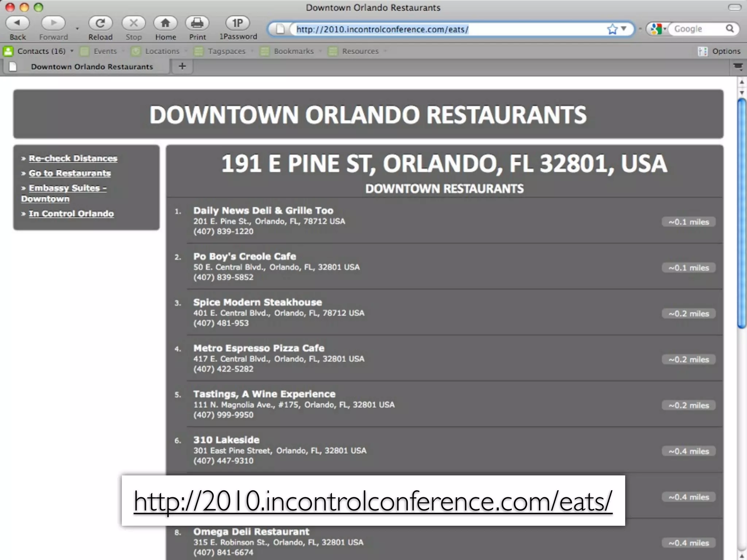This screenshot has height=560, width=747.
Task: Open the In Control Orlando link
Action: pos(71,214)
